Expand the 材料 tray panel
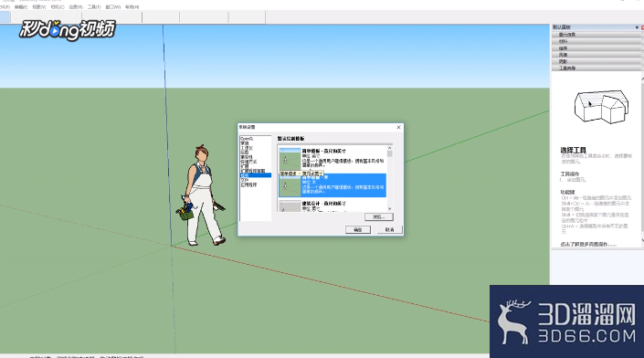This screenshot has height=358, width=644. tap(596, 41)
